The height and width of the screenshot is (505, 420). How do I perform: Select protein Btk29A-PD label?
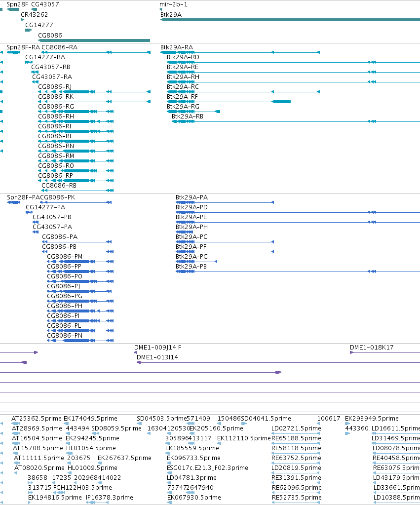pyautogui.click(x=191, y=207)
